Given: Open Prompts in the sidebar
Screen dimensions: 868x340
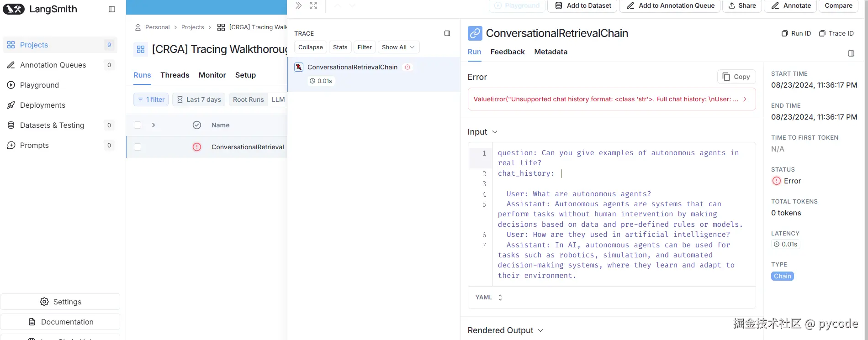Looking at the screenshot, I should 60,145.
